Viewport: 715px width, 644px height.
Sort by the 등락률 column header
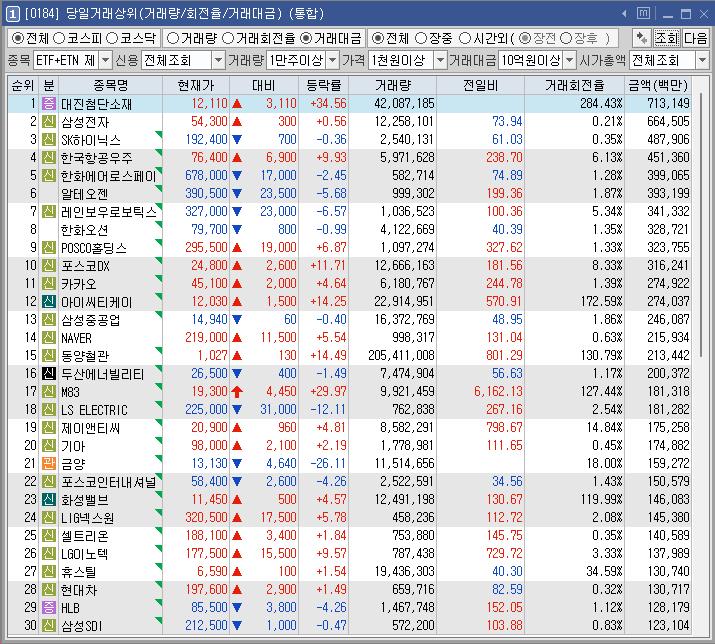click(323, 85)
